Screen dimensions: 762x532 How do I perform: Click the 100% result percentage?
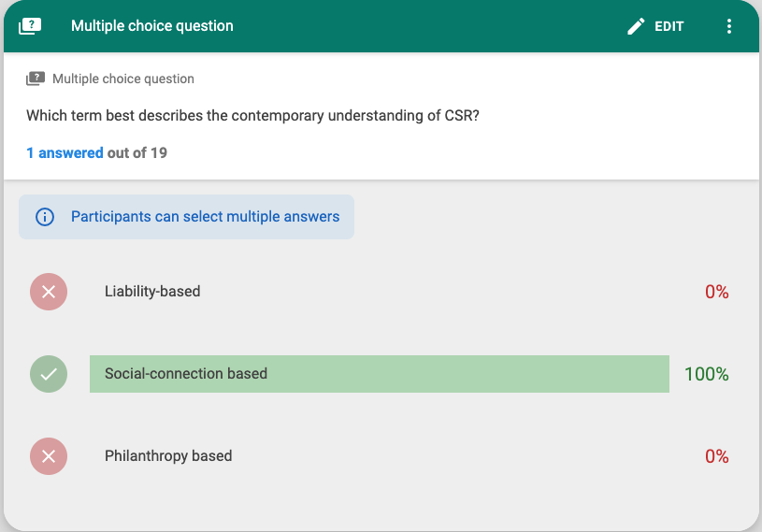[x=706, y=374]
